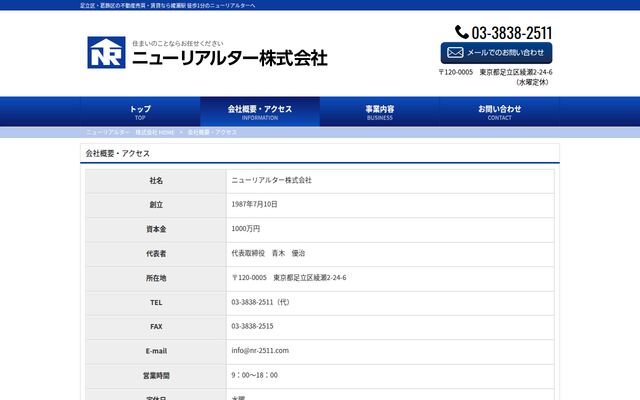Go to the トップ navigation tab
Screen dimensions: 640x400
point(140,111)
